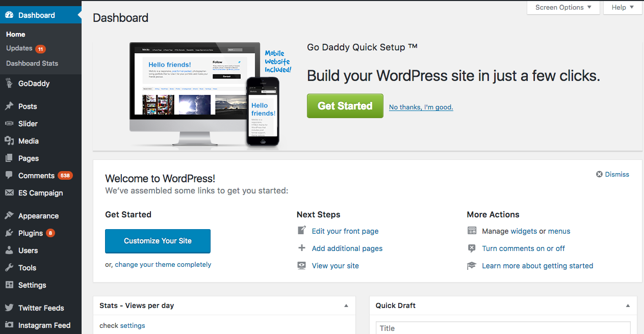The height and width of the screenshot is (334, 644).
Task: Open Learn more about getting started link
Action: tap(538, 266)
